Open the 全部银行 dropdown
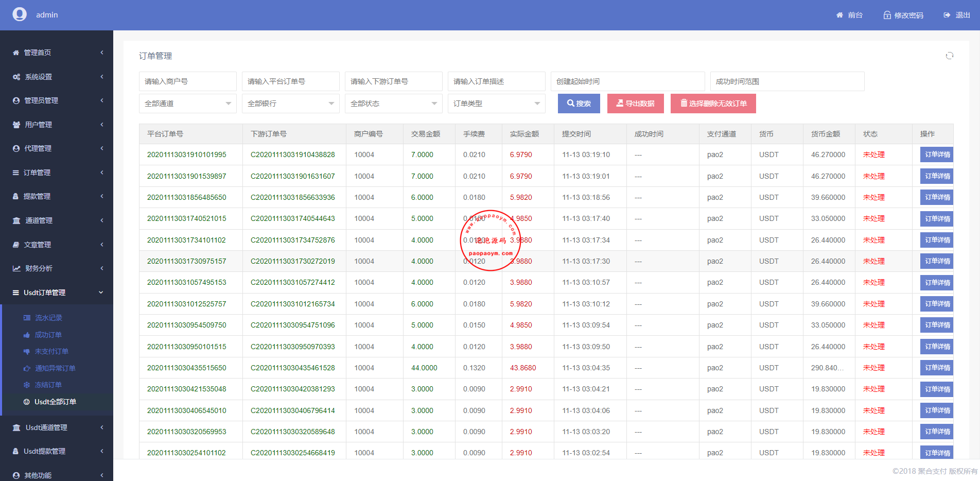This screenshot has width=980, height=481. 290,104
